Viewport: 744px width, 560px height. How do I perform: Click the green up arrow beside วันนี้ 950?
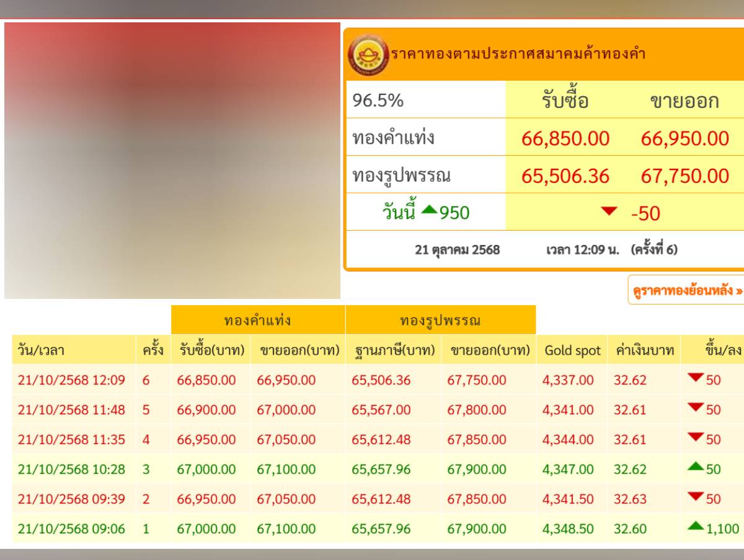coord(428,211)
